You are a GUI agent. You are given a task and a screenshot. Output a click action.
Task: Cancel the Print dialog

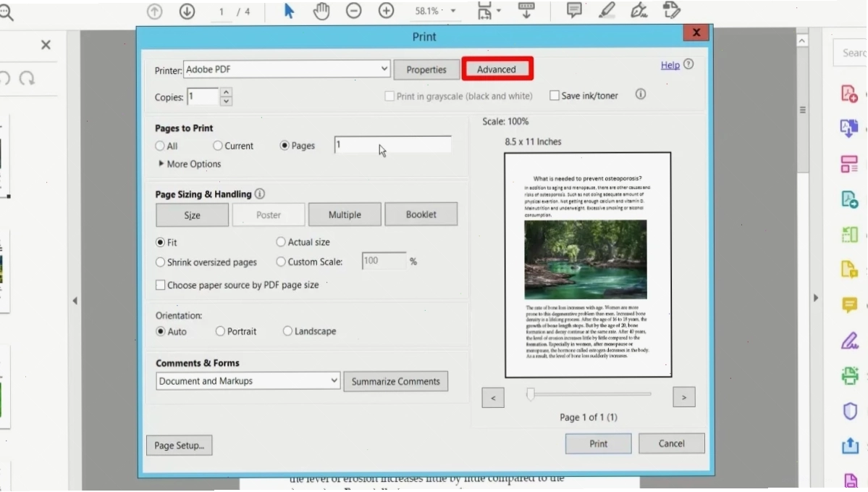point(672,443)
